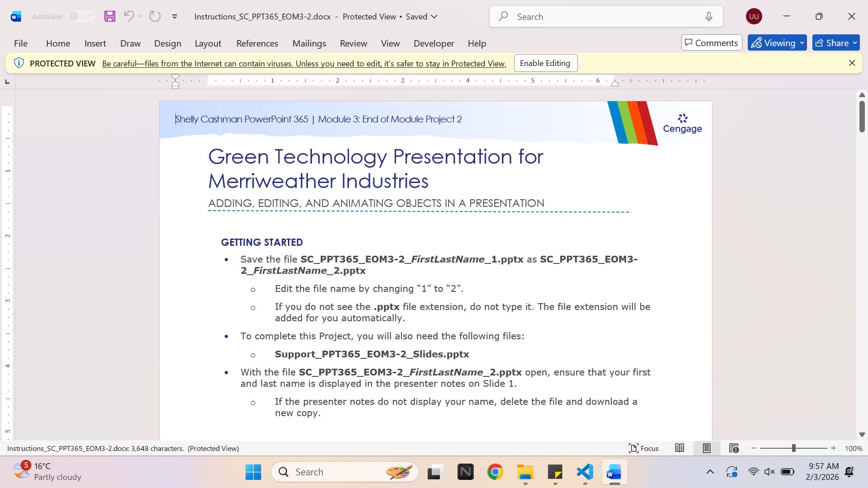Click the zoom slider handle
Screen dimensions: 868x488
click(793, 448)
